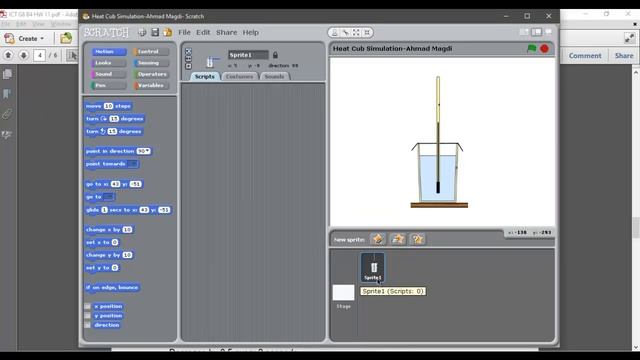Open the Share menu
Screen dimensions: 640x360
[227, 32]
